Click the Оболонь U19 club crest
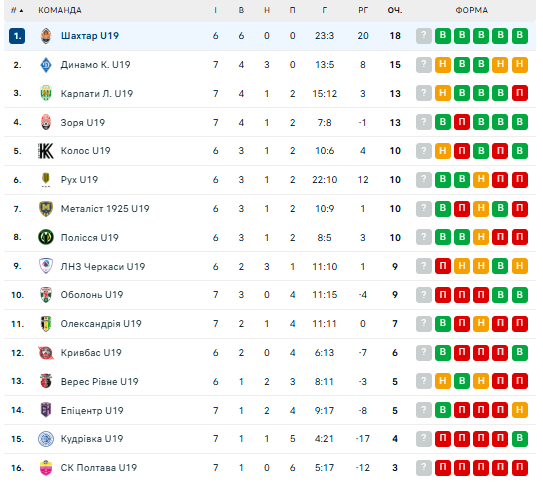The height and width of the screenshot is (482, 543). (x=46, y=295)
